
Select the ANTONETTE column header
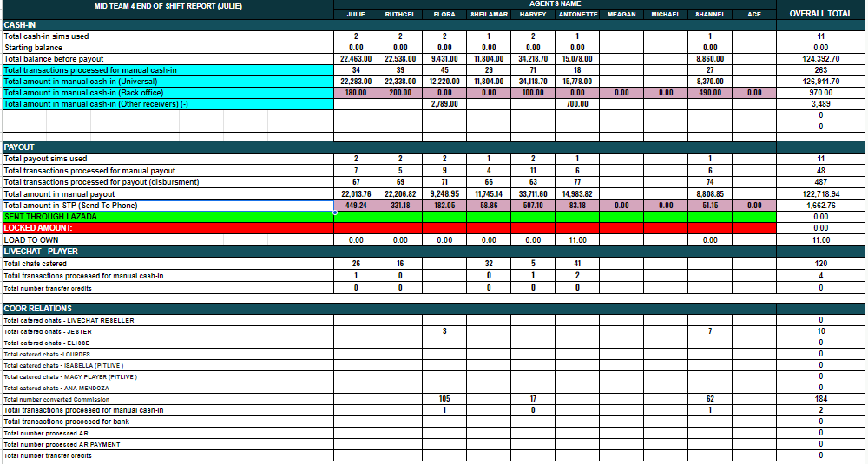point(577,15)
